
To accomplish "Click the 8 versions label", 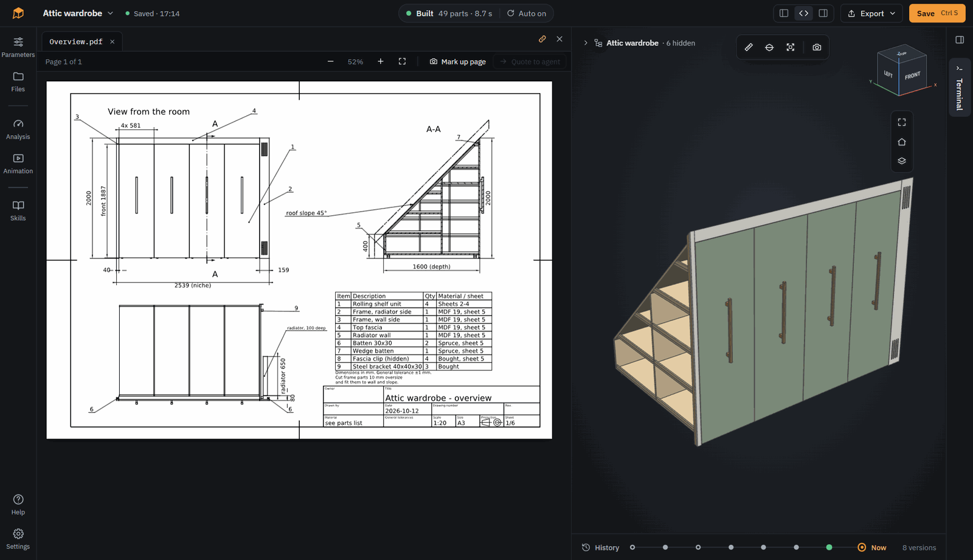I will click(919, 548).
